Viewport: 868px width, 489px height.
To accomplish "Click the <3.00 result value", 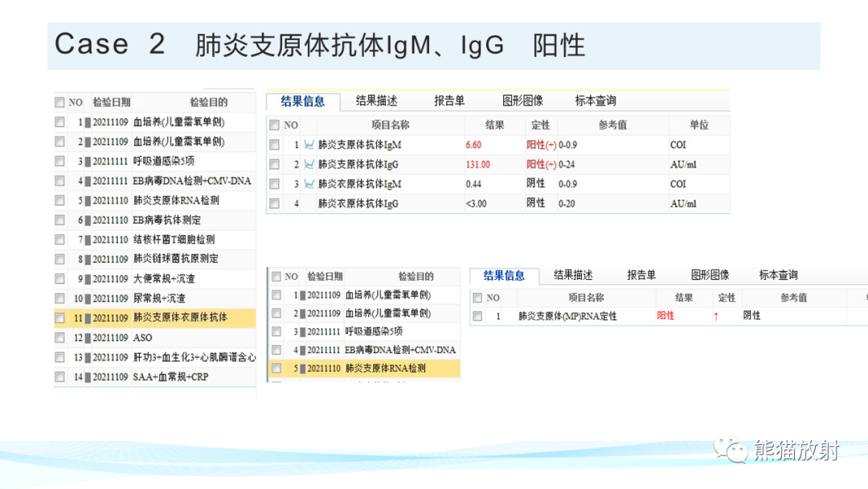I will click(x=476, y=203).
